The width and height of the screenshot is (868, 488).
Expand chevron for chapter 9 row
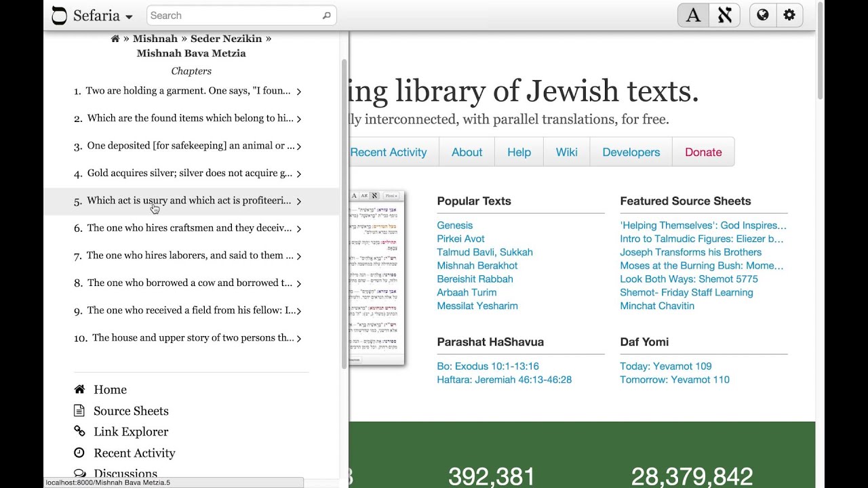tap(298, 310)
